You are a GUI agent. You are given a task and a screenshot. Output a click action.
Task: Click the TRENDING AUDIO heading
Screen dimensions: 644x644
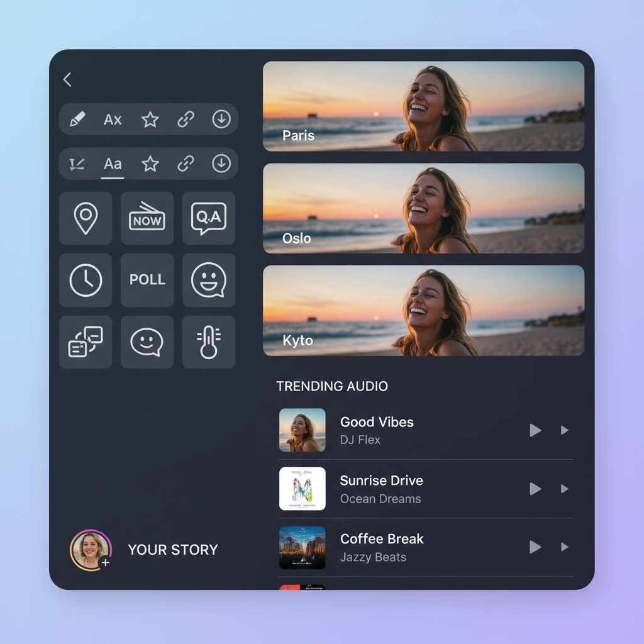point(332,386)
